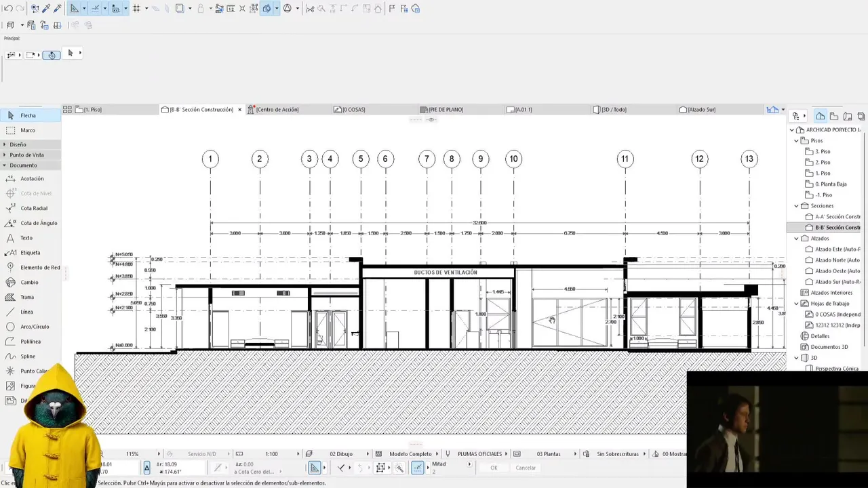
Task: Select the Etiqueta label tool
Action: click(31, 253)
